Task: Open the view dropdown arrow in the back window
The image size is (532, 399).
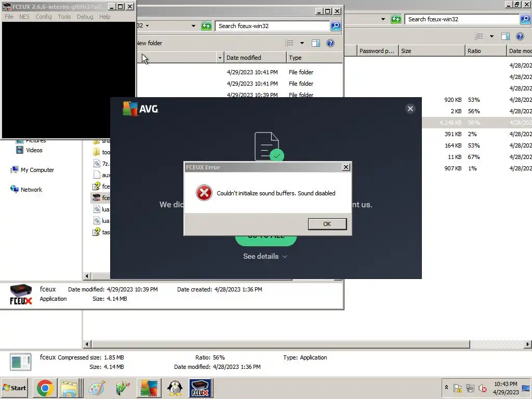Action: 491,36
